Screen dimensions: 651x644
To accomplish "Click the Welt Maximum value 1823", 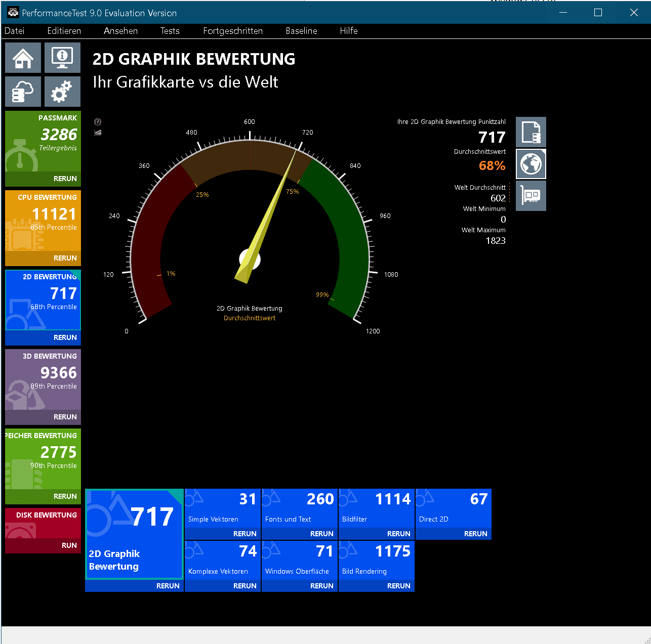I will (x=496, y=241).
